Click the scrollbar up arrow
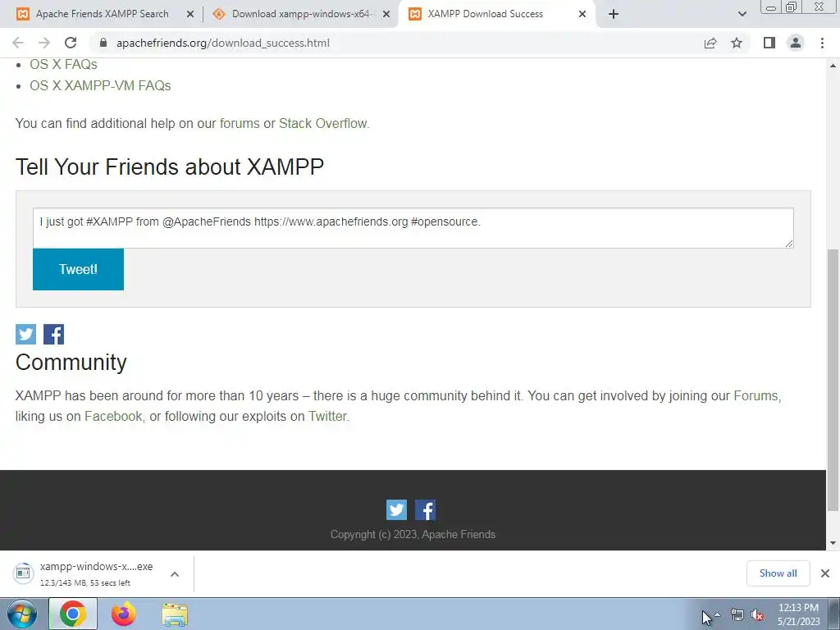This screenshot has height=630, width=840. (833, 66)
